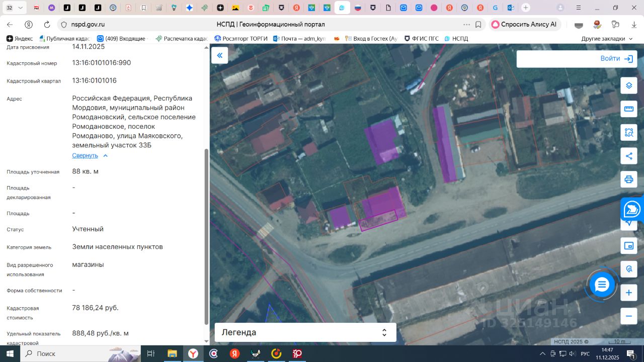
Task: Open the overview map window tool
Action: tap(629, 246)
